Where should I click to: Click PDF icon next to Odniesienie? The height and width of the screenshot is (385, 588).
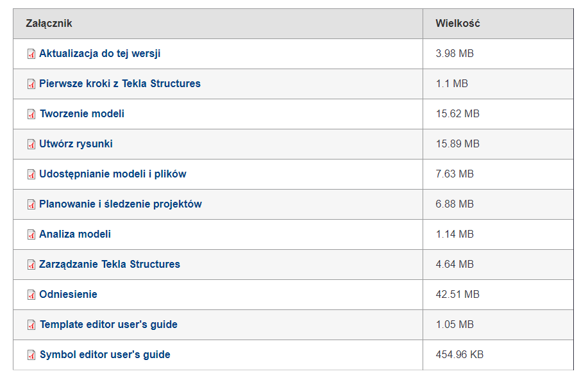tap(31, 295)
